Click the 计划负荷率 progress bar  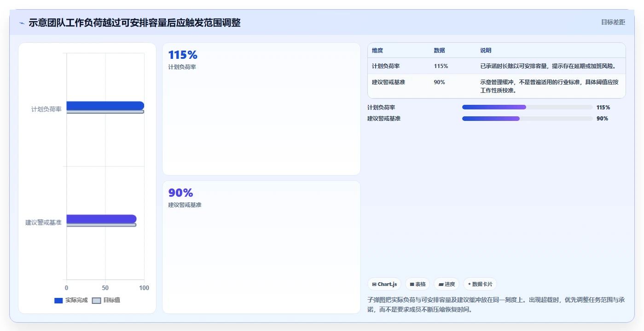[528, 107]
